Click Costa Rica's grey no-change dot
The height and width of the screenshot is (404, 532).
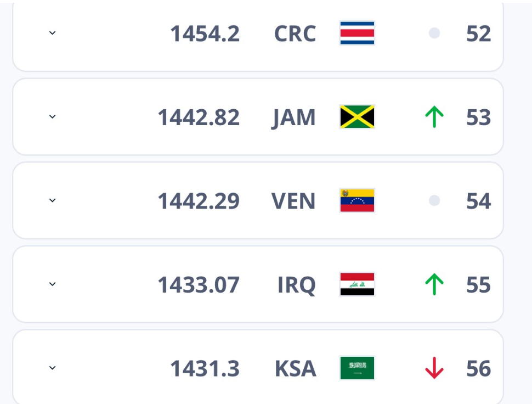pos(434,33)
